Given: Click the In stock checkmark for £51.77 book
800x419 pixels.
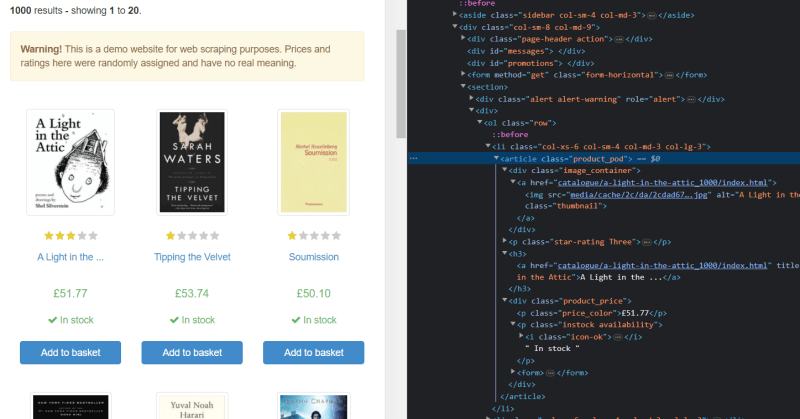Looking at the screenshot, I should 52,320.
